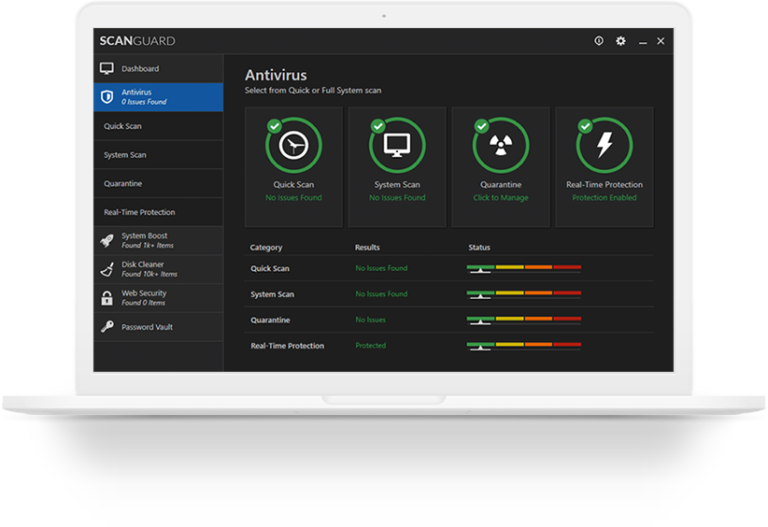Click the green checkmark on Quarantine card
The height and width of the screenshot is (527, 768).
tap(482, 126)
